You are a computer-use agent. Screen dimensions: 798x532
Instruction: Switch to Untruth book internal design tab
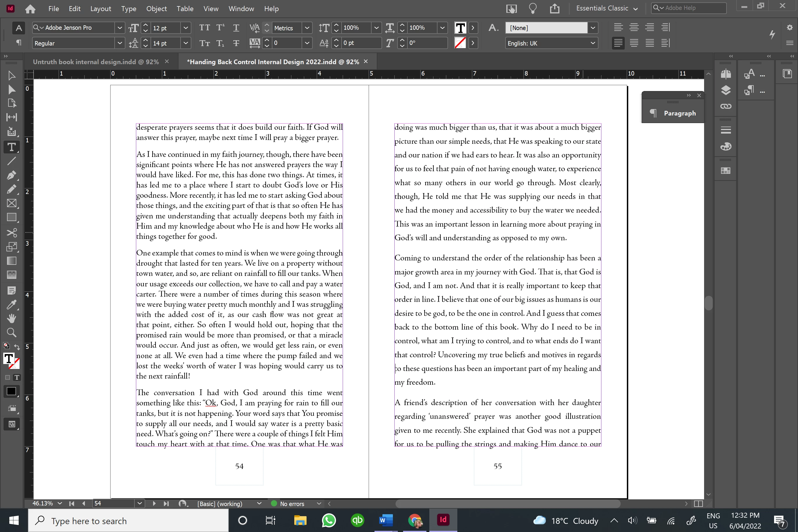96,62
